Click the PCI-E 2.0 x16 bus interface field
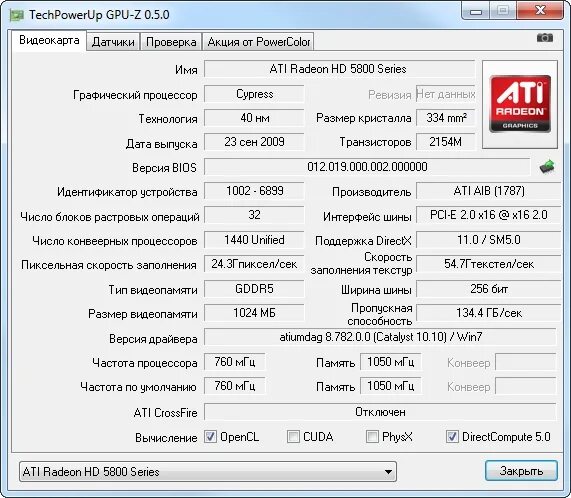 488,215
